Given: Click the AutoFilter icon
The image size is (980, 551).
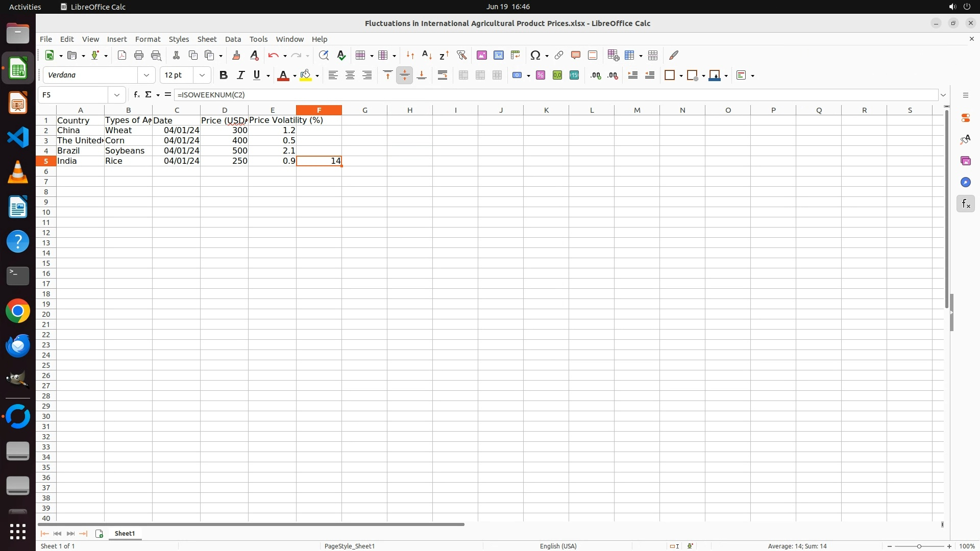Looking at the screenshot, I should (461, 55).
